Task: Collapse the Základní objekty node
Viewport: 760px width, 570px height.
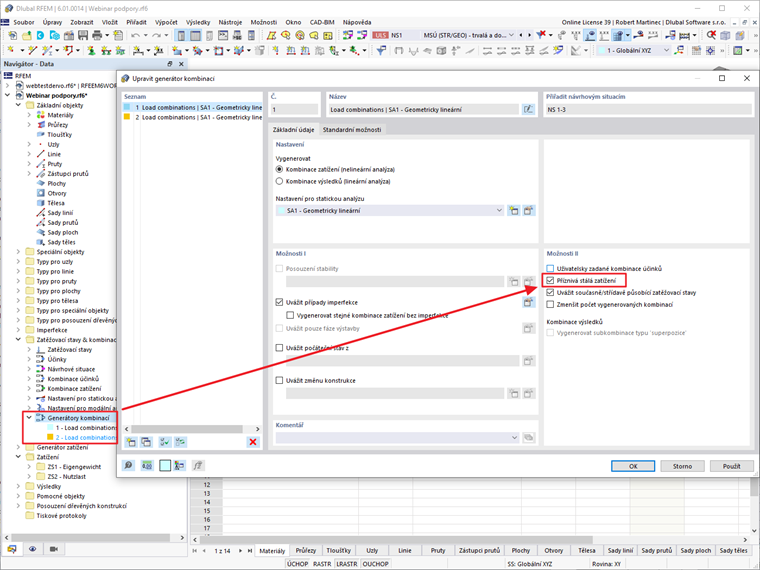Action: (18, 105)
